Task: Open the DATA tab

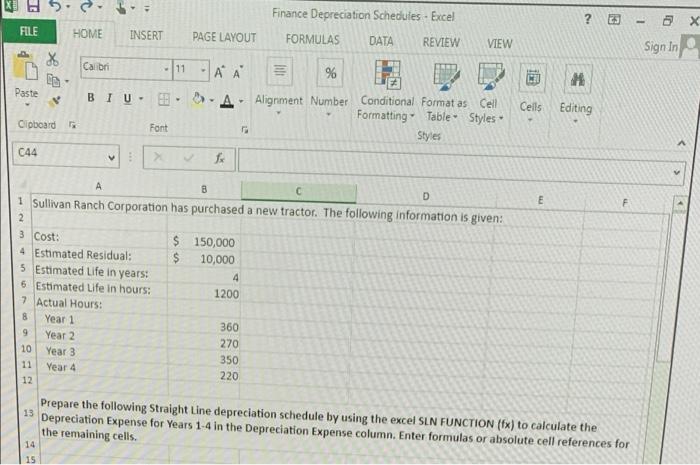Action: tap(381, 42)
